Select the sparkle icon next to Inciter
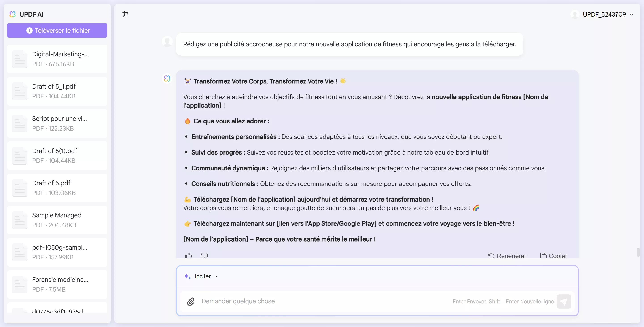 (187, 276)
